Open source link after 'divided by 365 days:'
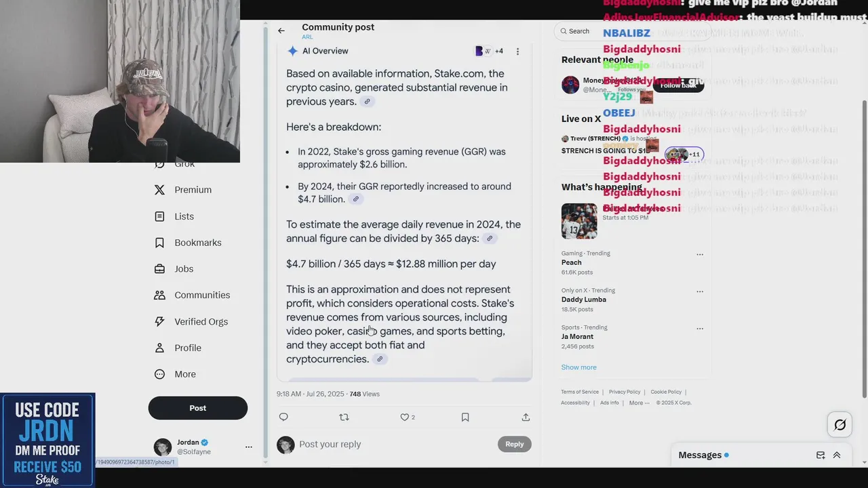This screenshot has width=868, height=488. coord(489,239)
